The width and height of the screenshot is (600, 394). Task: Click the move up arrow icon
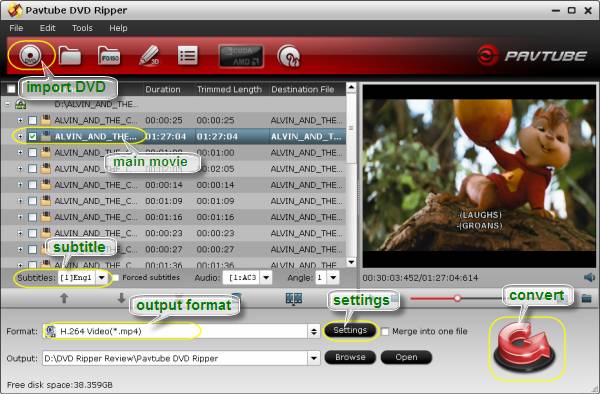tap(64, 298)
